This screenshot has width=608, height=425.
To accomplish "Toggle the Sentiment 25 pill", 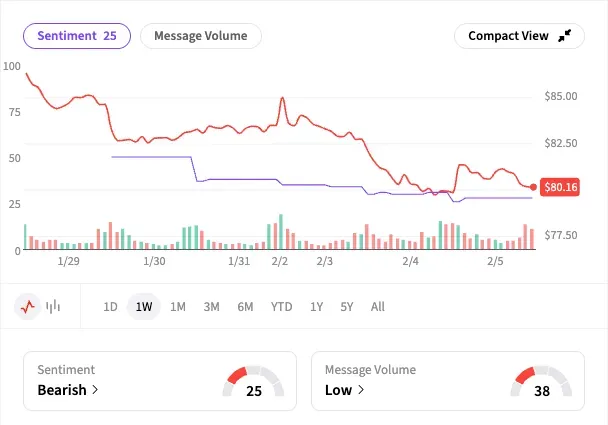I will (x=77, y=36).
